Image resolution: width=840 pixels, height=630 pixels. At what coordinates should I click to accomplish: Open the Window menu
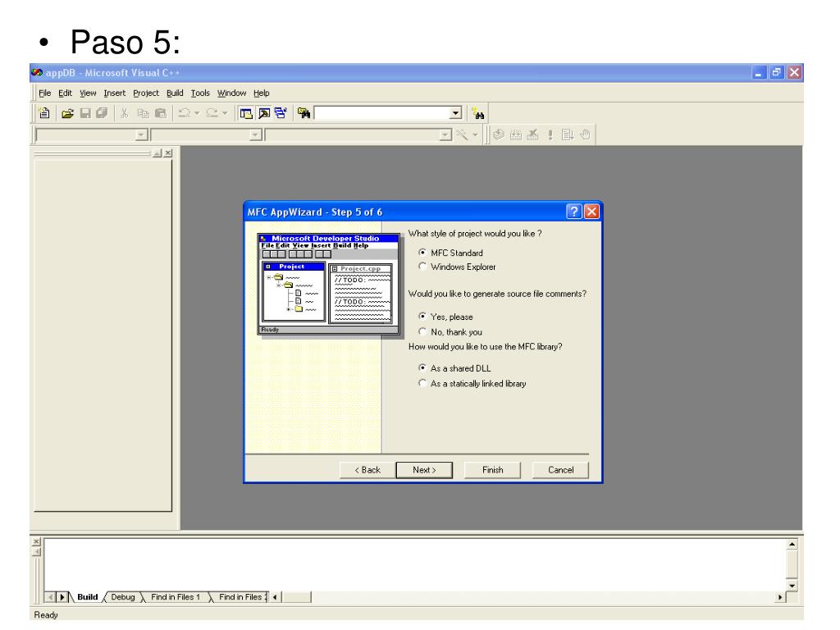coord(231,93)
